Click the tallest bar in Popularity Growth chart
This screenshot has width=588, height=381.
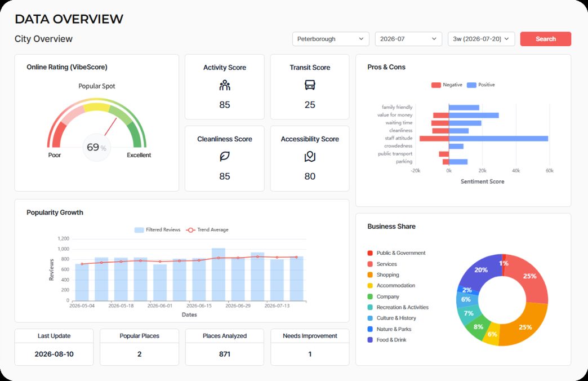point(219,274)
